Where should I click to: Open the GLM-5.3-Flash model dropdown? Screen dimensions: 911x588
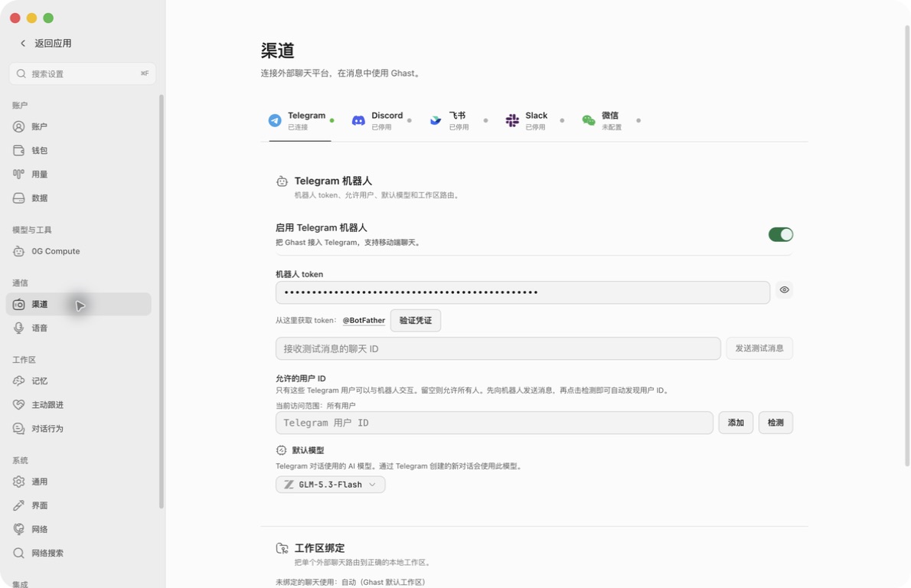tap(330, 485)
